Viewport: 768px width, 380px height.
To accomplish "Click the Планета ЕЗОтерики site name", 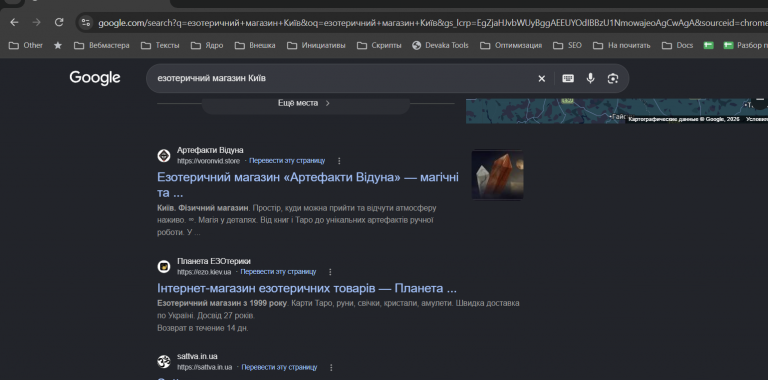I will click(214, 261).
